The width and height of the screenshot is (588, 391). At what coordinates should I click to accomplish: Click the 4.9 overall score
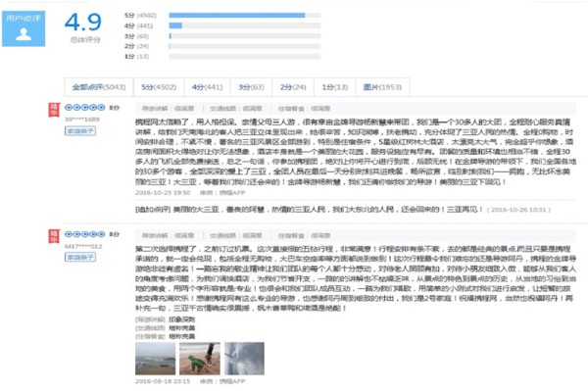pos(83,23)
